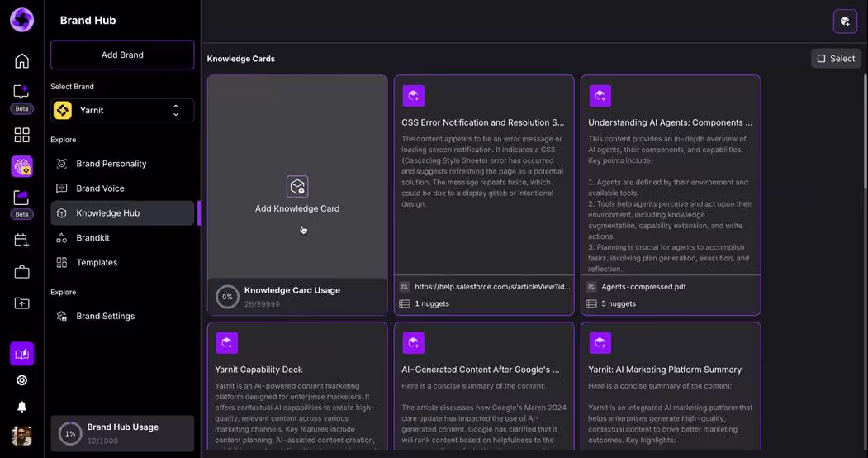The image size is (868, 458).
Task: Click the purple book guide icon
Action: click(21, 353)
